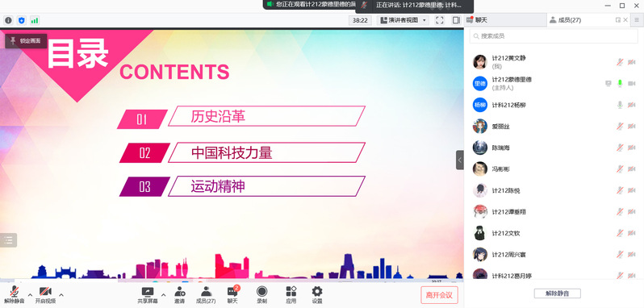Open the 应用 apps icon
The image size is (644, 308).
coord(291,295)
